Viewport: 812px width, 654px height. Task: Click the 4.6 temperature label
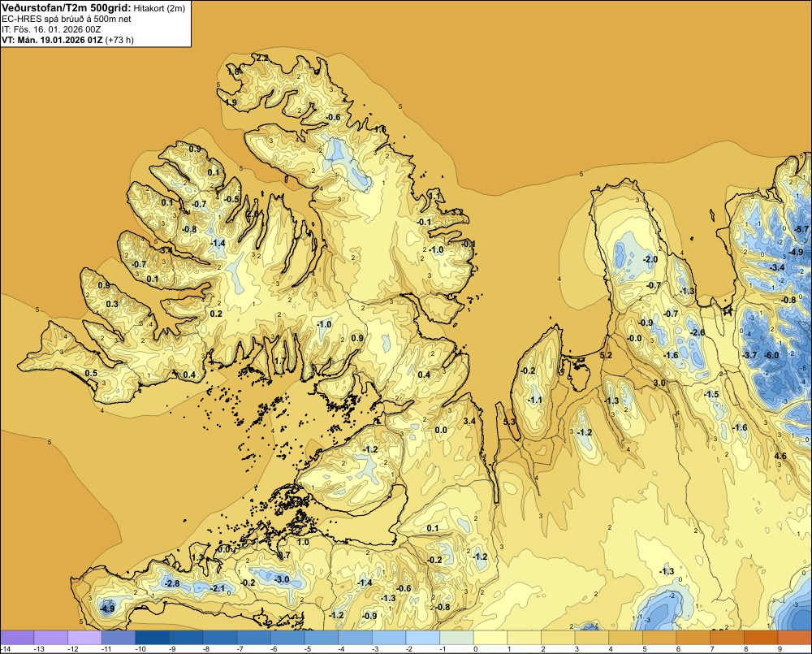pyautogui.click(x=780, y=456)
